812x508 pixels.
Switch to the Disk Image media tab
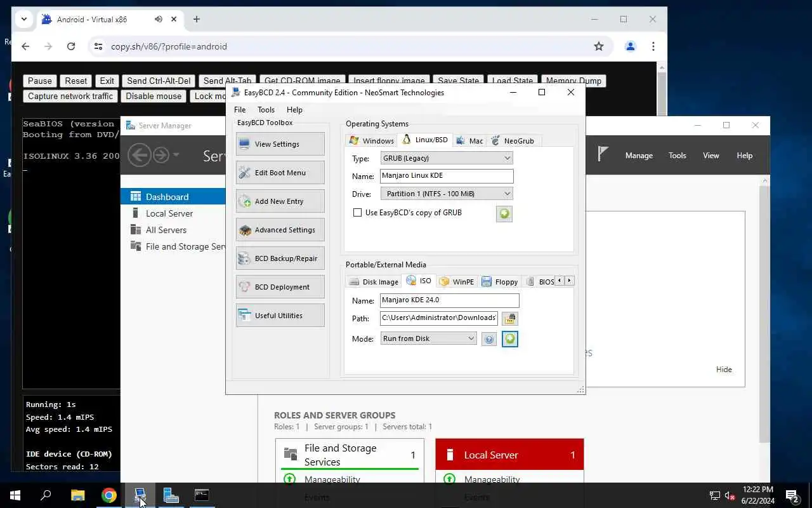click(374, 281)
